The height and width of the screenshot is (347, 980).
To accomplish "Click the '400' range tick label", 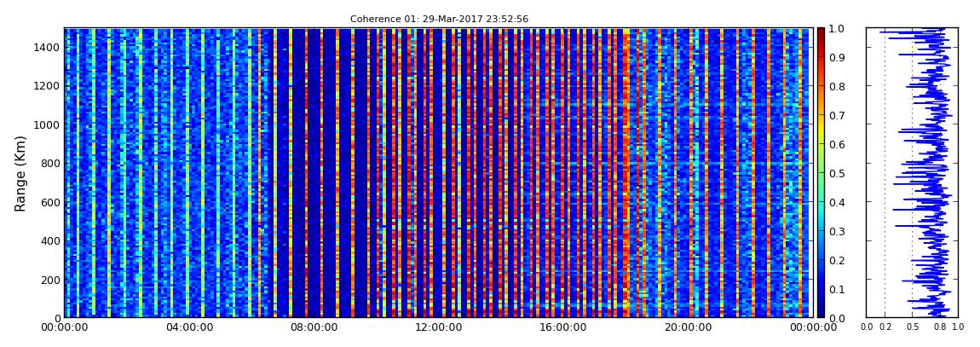I will (x=50, y=240).
